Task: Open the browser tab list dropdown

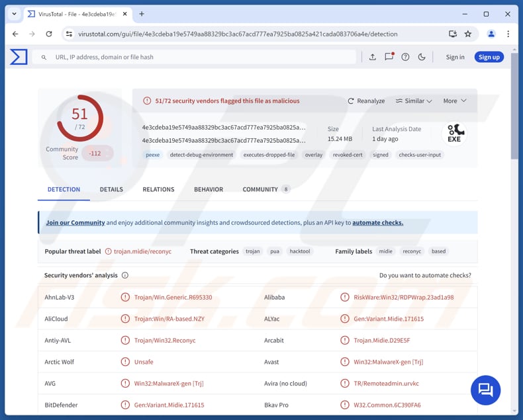Action: tap(14, 14)
